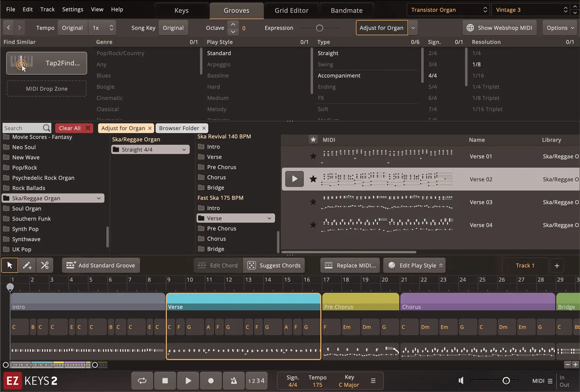Click the EZ Keys 2 logo
580x392 pixels.
pyautogui.click(x=31, y=381)
